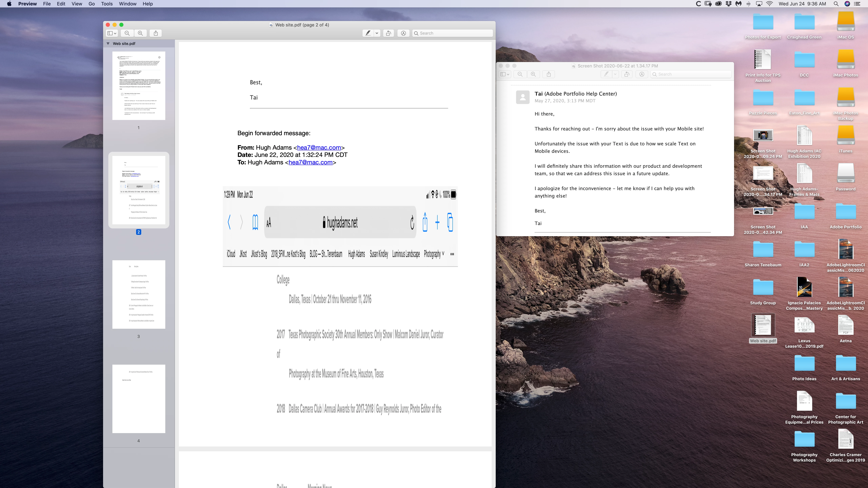This screenshot has height=488, width=868.
Task: Select the page 1 thumbnail
Action: pos(139,86)
